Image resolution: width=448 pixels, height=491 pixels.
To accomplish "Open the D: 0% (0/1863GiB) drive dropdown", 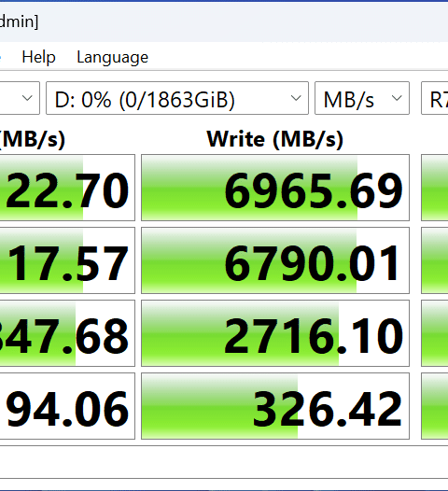I will pos(177,98).
